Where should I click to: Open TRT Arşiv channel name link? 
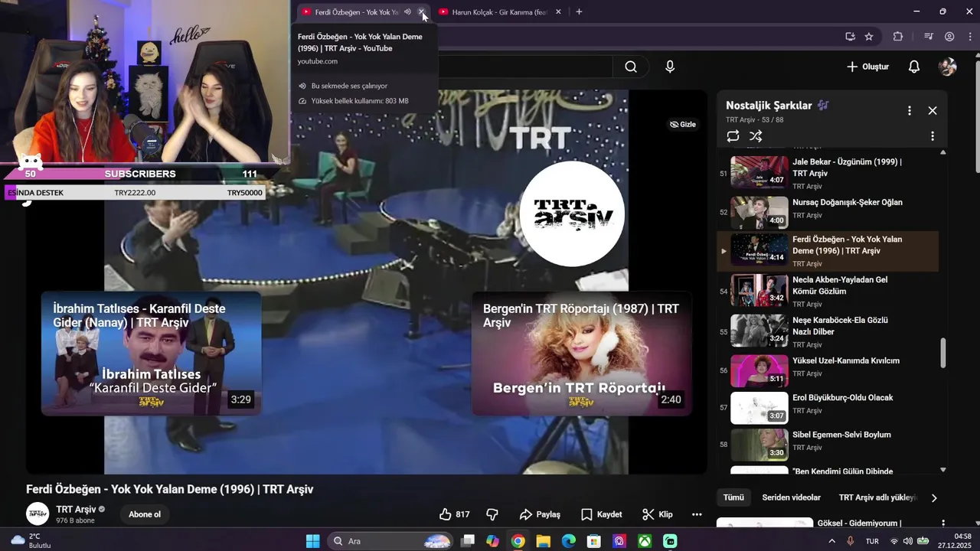[x=76, y=509]
